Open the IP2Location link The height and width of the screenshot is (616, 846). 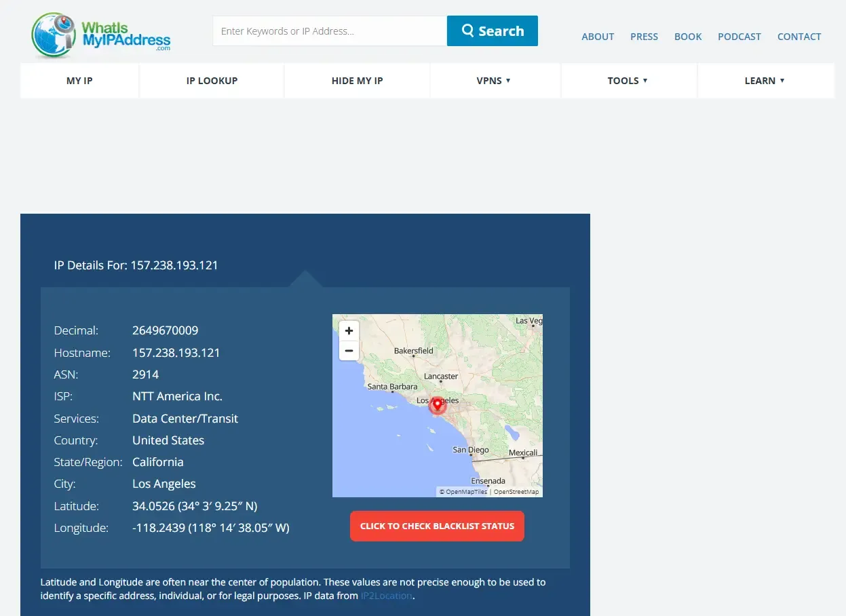[x=386, y=596]
